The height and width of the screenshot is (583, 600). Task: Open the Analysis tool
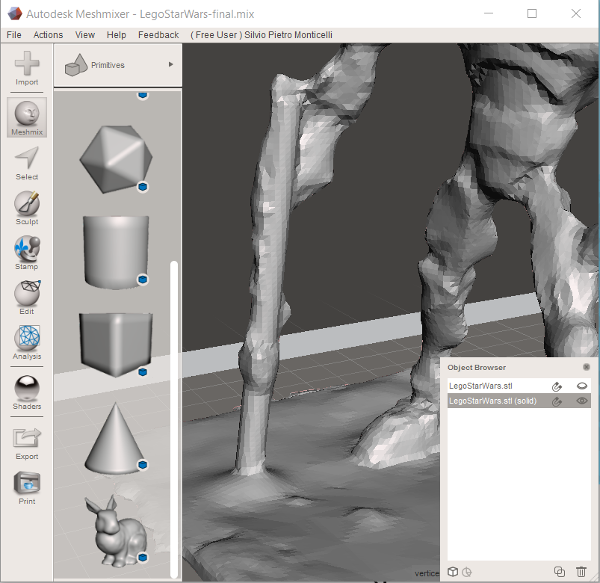coord(27,342)
